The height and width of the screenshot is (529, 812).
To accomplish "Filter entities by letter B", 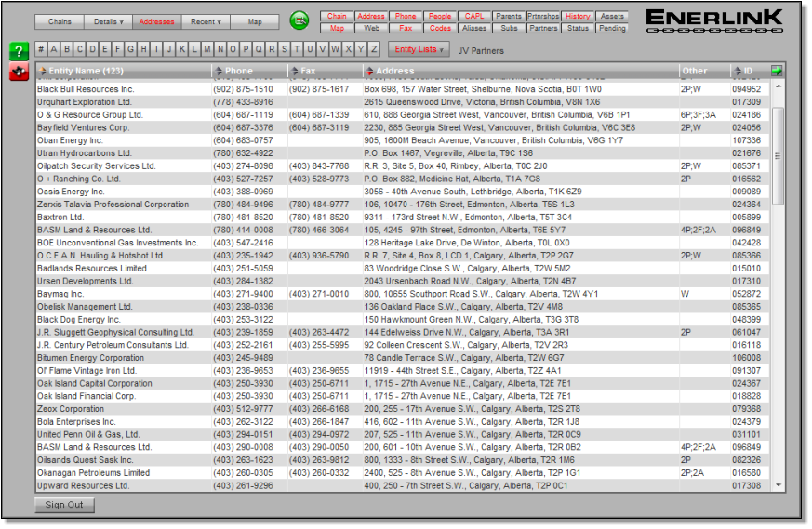I will (67, 49).
